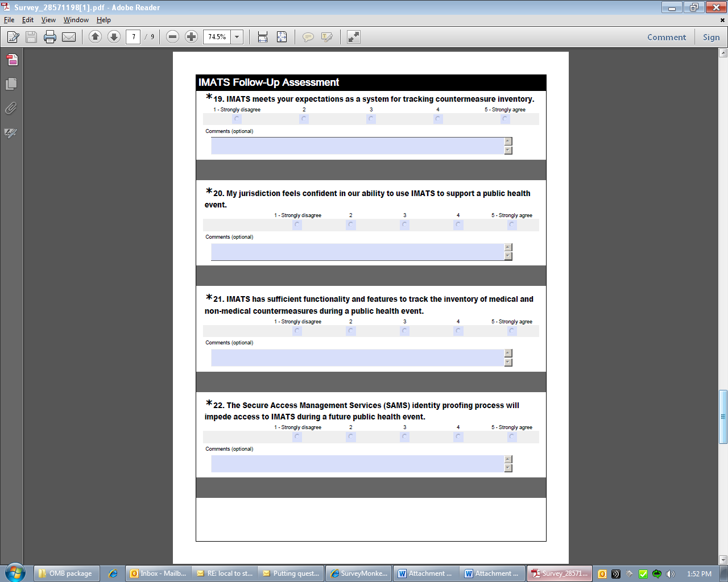Click the Create PDF online toolbar icon
Viewport: 728px width, 582px height.
click(13, 37)
